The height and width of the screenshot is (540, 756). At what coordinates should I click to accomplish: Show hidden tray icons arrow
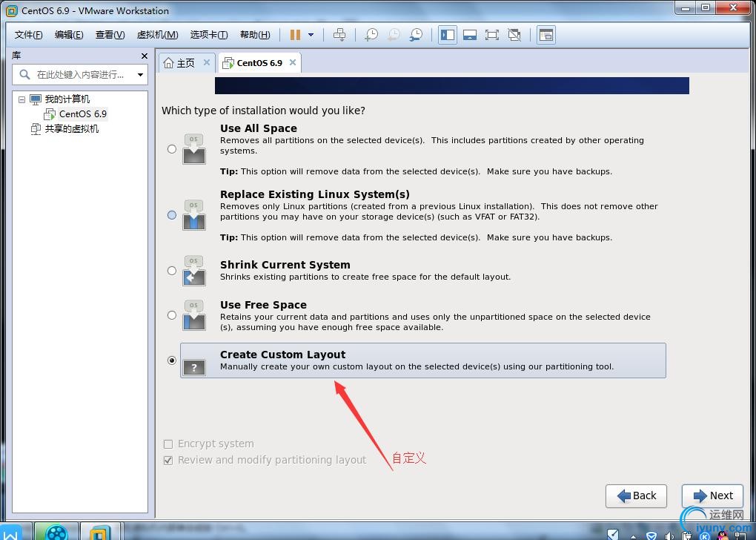(x=633, y=536)
